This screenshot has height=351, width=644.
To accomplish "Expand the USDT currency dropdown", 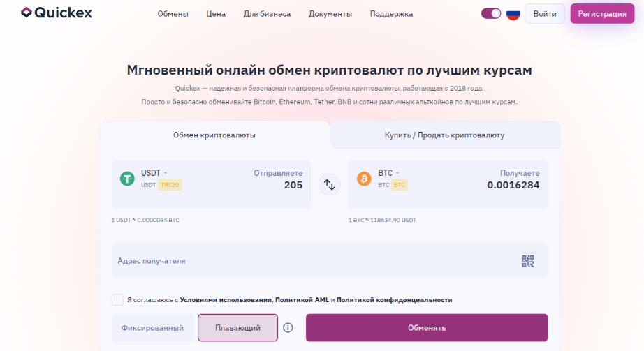I will [x=154, y=173].
